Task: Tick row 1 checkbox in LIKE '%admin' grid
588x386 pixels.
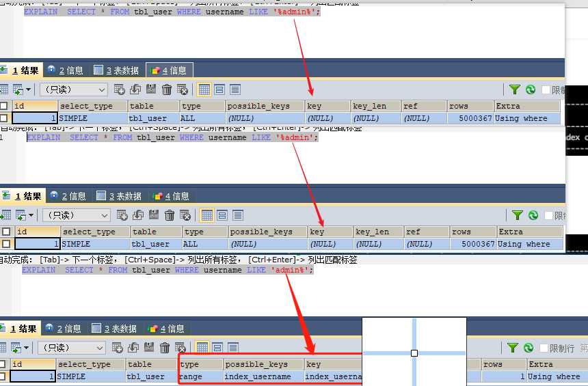Action: 6,244
